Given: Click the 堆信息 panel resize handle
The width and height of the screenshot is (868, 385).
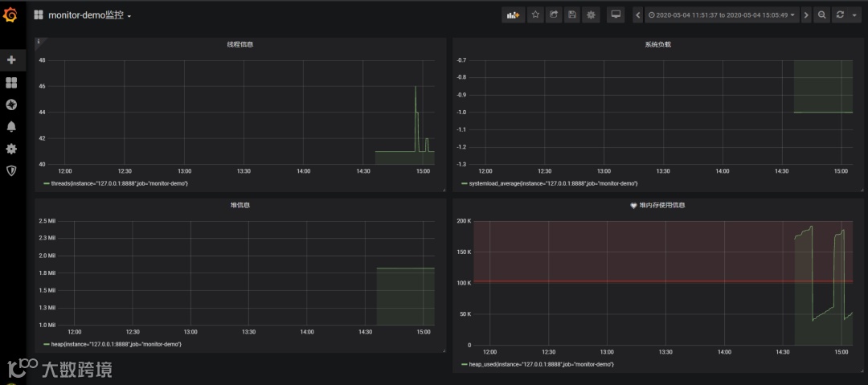Looking at the screenshot, I should click(x=444, y=350).
